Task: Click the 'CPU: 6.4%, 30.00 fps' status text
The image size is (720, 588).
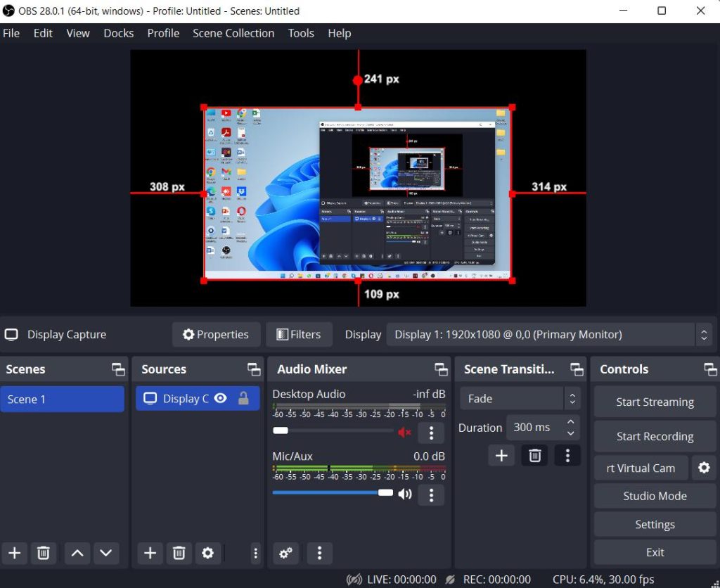Action: 603,580
